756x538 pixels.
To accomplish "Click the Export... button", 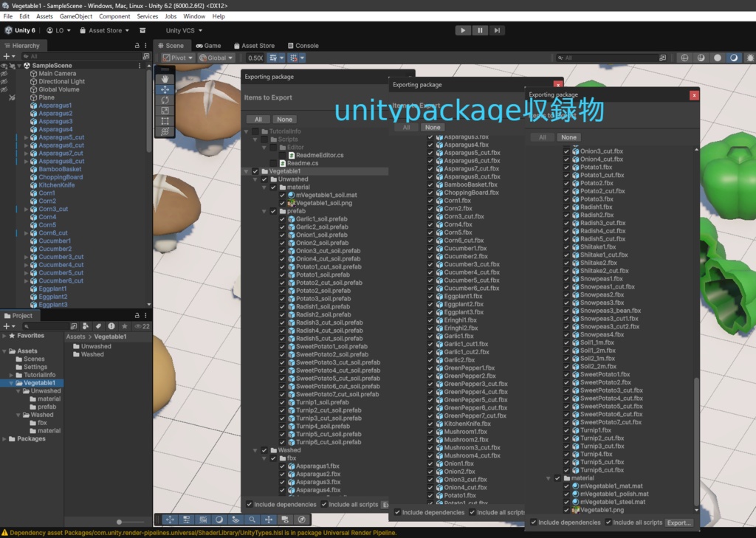I will coord(679,523).
